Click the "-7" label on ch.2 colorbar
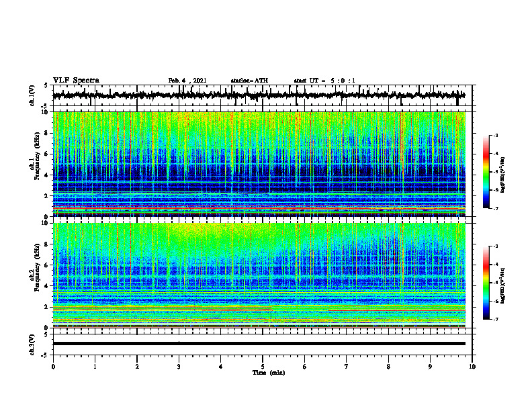The image size is (532, 411). [495, 319]
